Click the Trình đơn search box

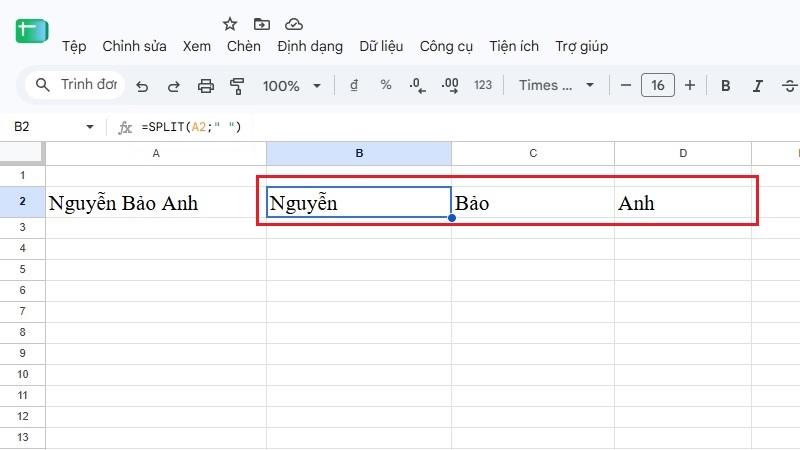[x=77, y=85]
